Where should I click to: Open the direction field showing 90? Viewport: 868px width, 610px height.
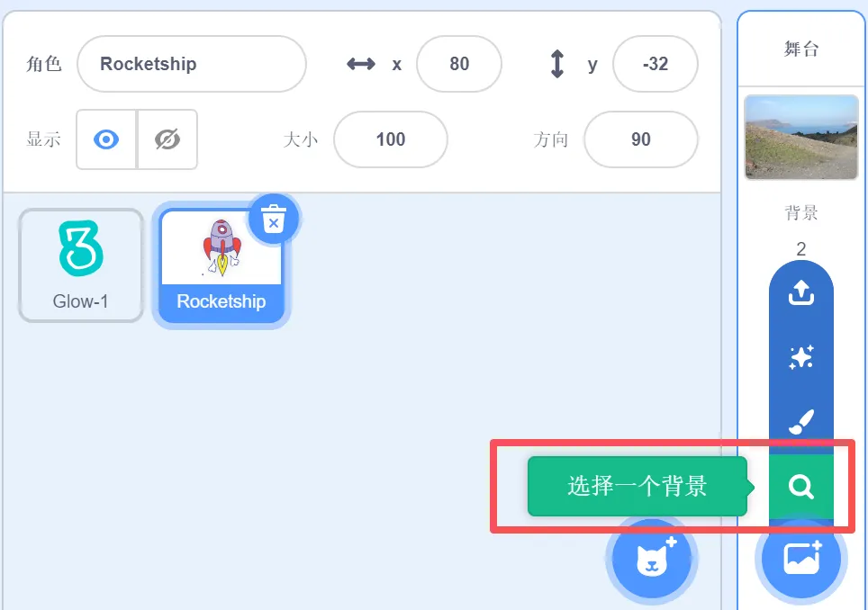tap(640, 139)
